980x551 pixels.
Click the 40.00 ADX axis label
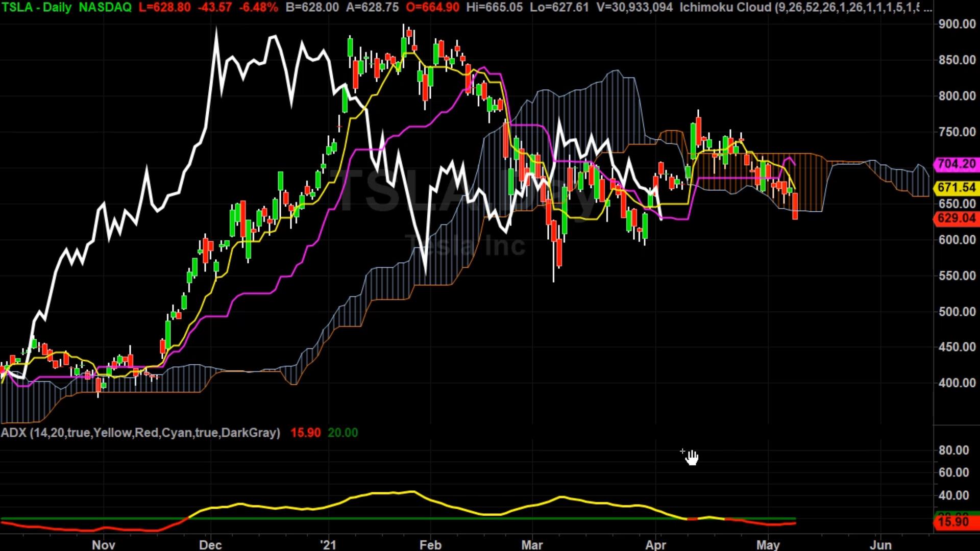coord(953,495)
